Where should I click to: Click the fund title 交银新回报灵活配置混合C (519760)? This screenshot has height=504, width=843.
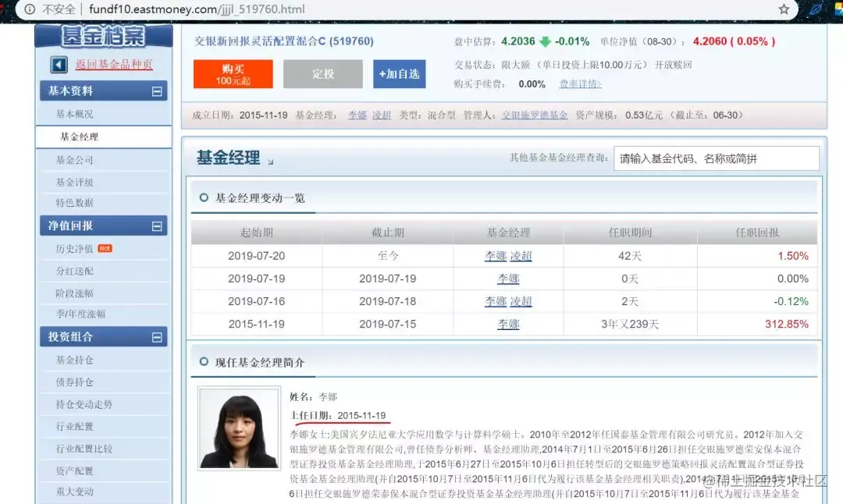coord(284,41)
